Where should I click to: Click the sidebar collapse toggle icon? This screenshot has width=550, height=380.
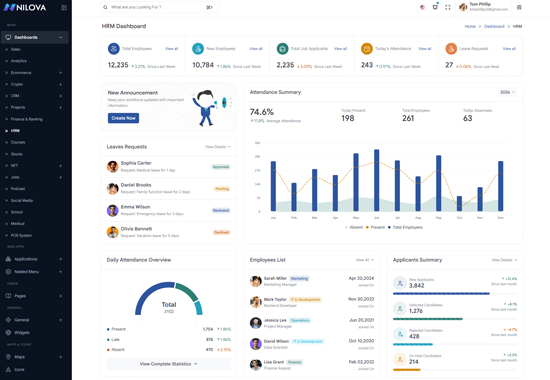(x=64, y=7)
